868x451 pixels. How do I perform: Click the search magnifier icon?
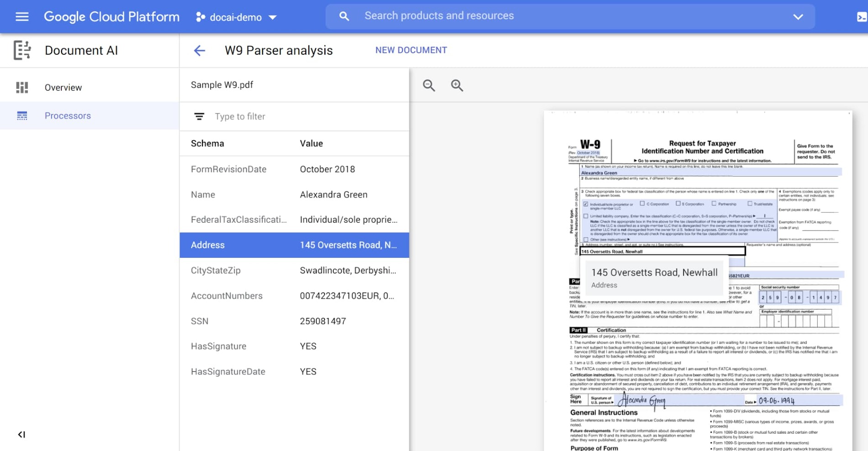point(344,16)
